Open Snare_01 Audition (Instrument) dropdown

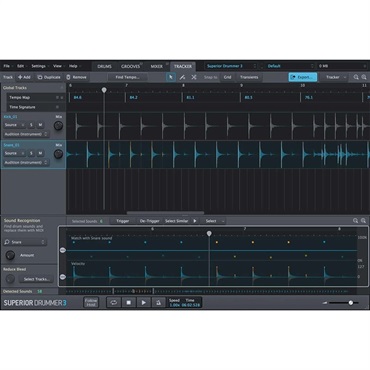(26, 162)
